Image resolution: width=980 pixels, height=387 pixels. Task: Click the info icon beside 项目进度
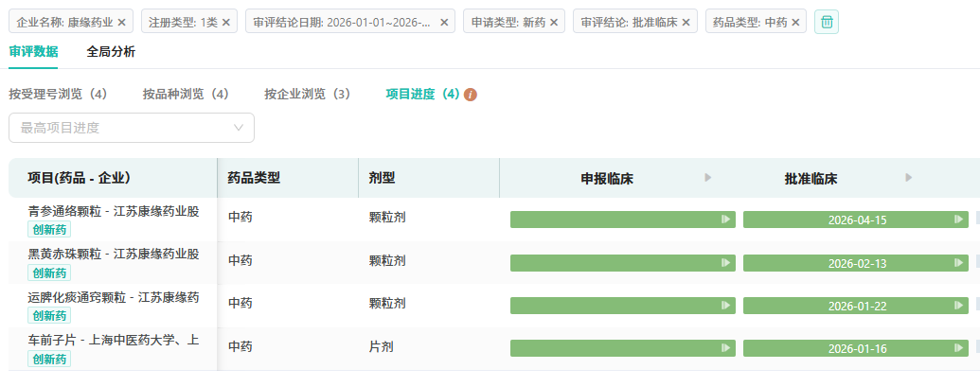tap(471, 95)
